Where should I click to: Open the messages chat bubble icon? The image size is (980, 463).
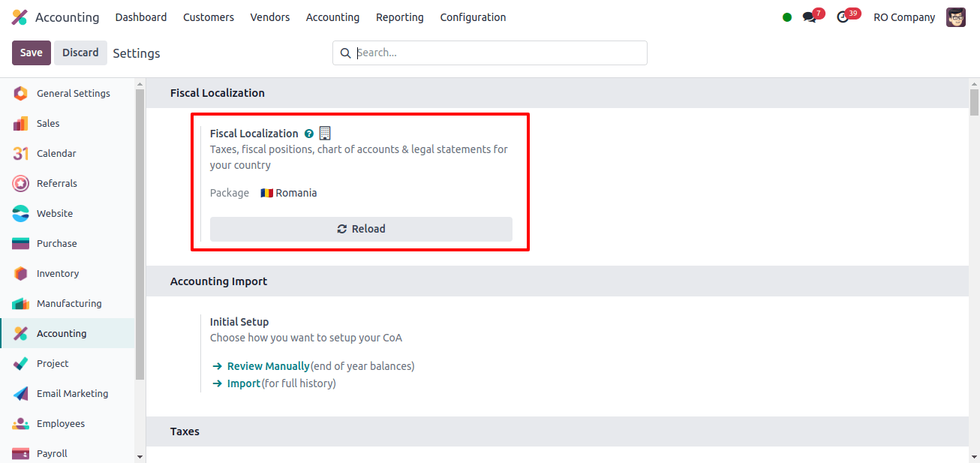pos(809,17)
